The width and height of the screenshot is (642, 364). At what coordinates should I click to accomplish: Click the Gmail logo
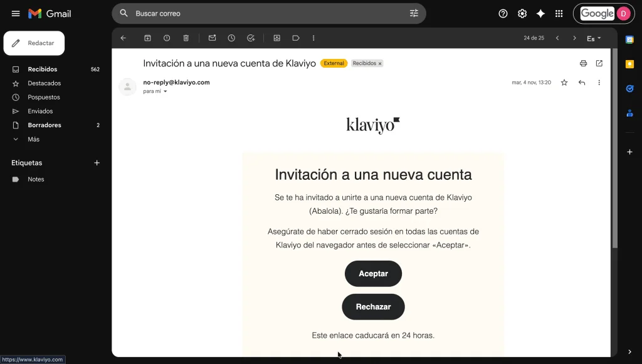tap(50, 14)
